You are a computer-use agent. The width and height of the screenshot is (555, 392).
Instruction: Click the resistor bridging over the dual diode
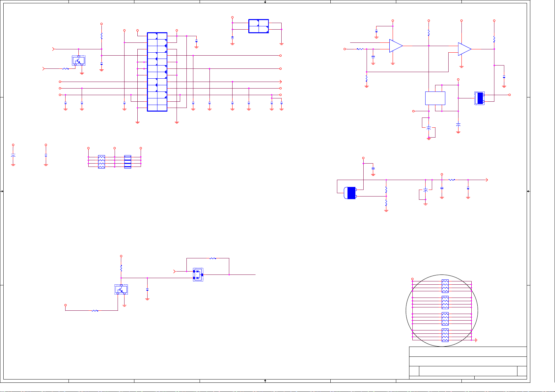[x=213, y=258]
